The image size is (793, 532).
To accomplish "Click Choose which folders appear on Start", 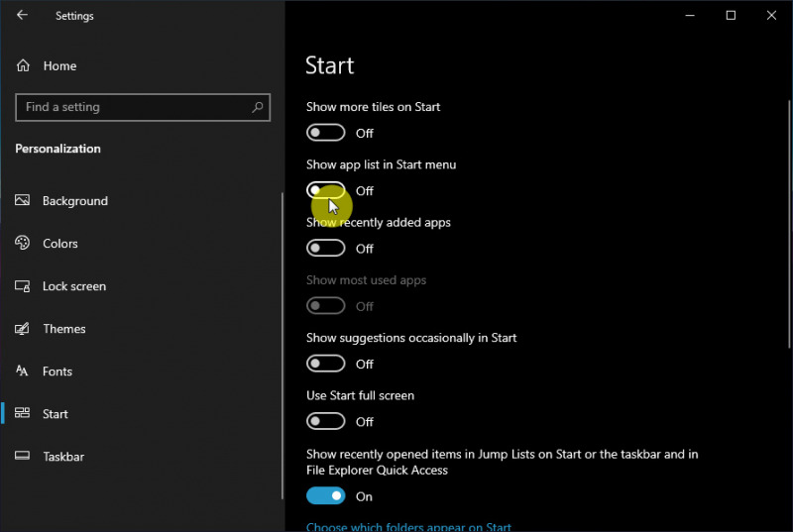I will pyautogui.click(x=408, y=526).
